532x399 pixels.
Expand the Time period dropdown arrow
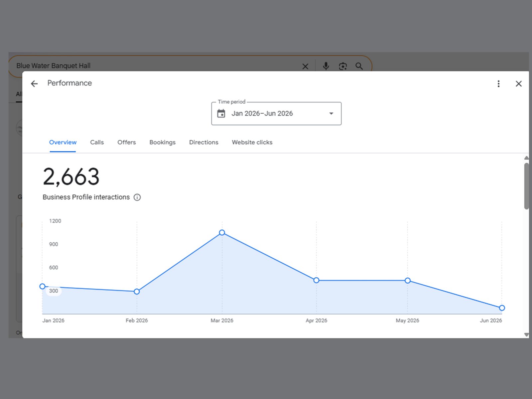click(x=331, y=113)
